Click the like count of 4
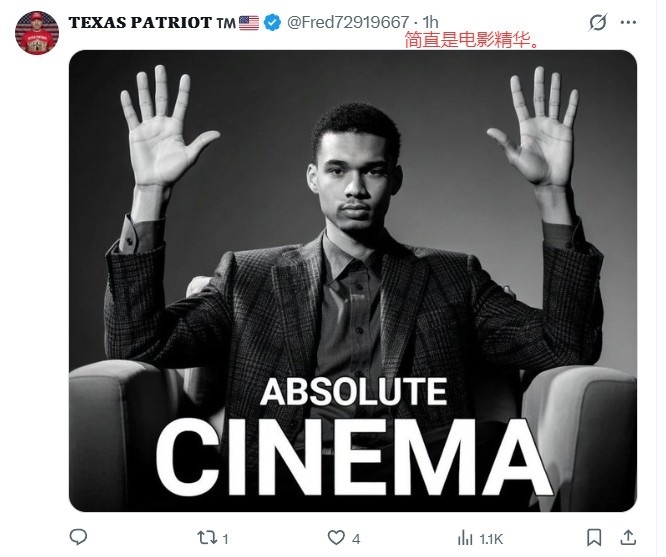 tap(356, 539)
